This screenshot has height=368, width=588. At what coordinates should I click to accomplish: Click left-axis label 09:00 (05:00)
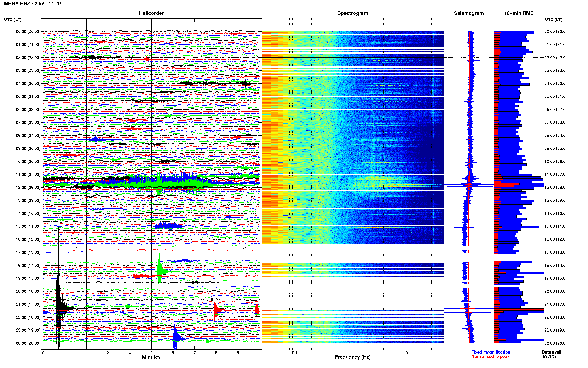click(28, 148)
